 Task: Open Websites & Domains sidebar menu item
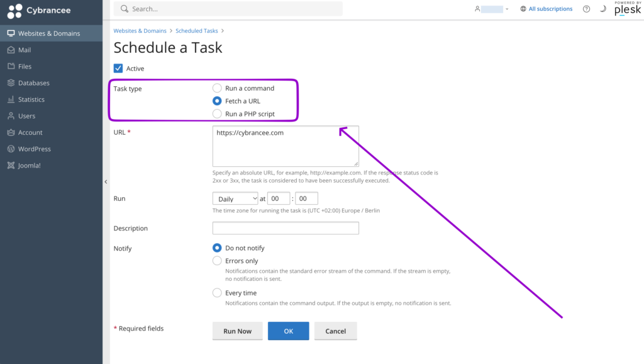pyautogui.click(x=52, y=33)
